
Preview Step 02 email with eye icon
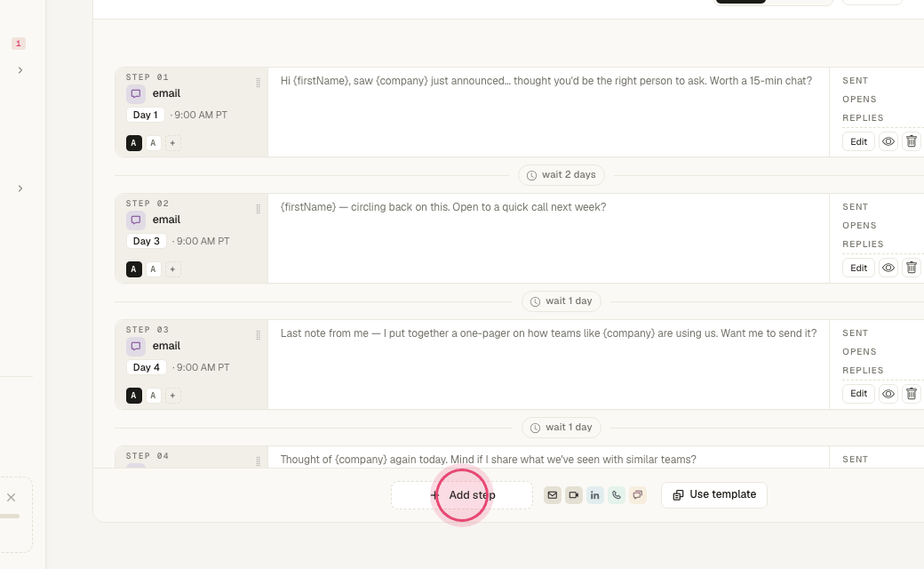click(x=888, y=268)
